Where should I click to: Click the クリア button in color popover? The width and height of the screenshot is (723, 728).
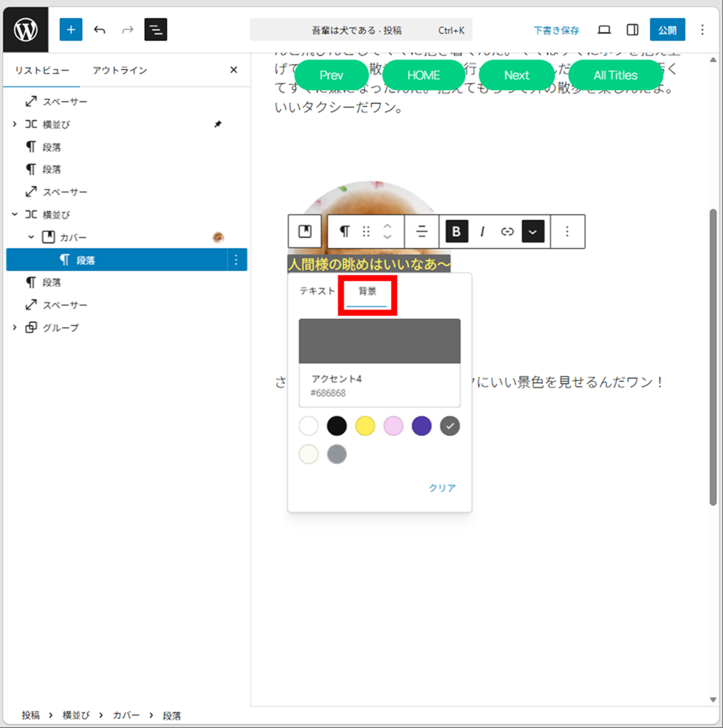(x=442, y=488)
